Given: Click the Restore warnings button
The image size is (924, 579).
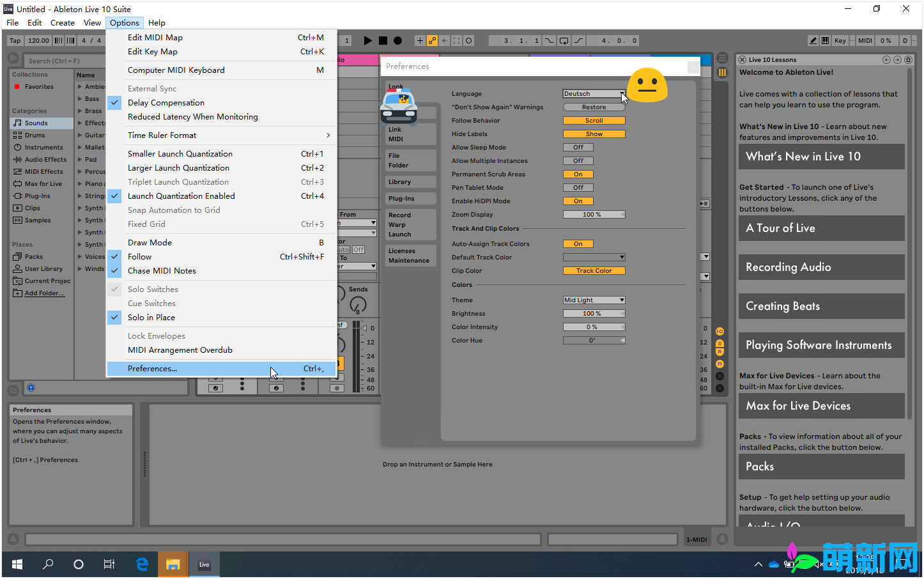Looking at the screenshot, I should [x=594, y=107].
